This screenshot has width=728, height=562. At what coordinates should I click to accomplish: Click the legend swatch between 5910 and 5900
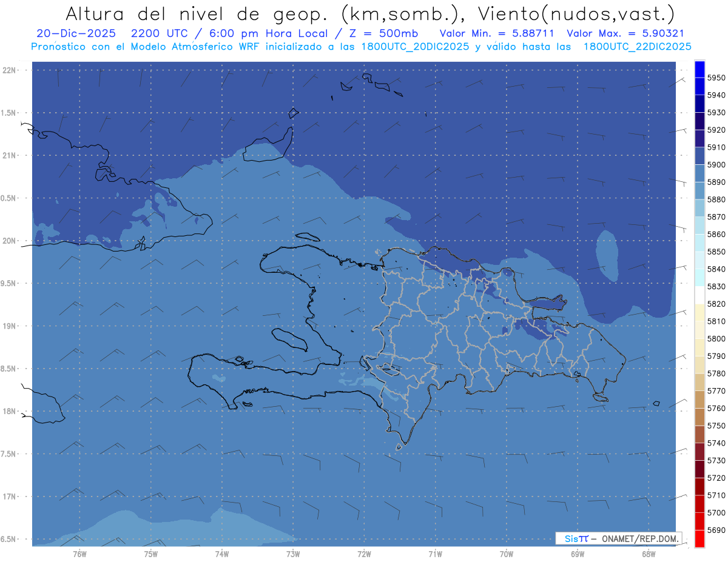click(x=699, y=156)
